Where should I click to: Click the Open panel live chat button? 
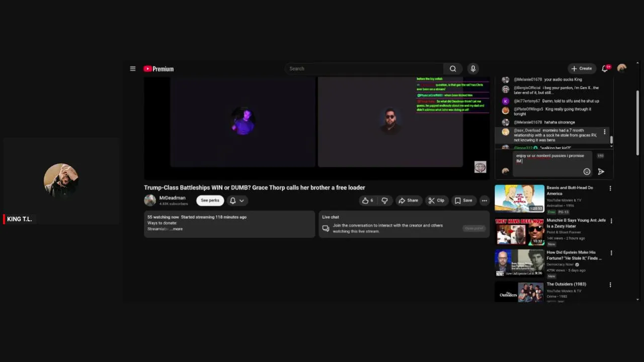coord(474,228)
